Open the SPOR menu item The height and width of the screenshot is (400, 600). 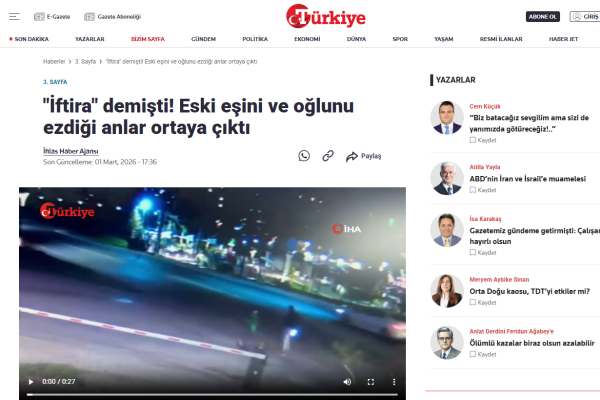pos(400,39)
